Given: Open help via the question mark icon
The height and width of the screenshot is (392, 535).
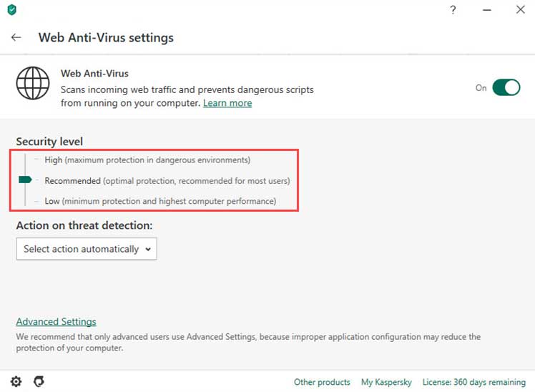Looking at the screenshot, I should pyautogui.click(x=453, y=10).
